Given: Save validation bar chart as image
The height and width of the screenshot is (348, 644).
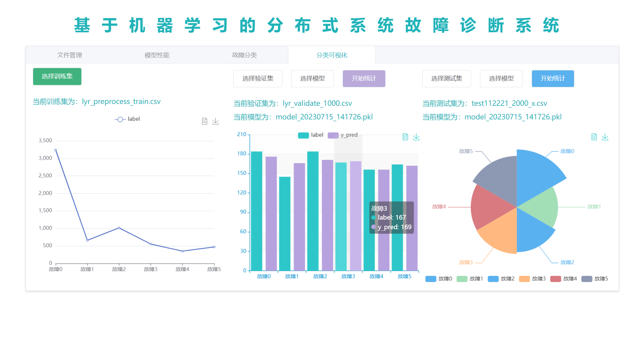Looking at the screenshot, I should 416,137.
